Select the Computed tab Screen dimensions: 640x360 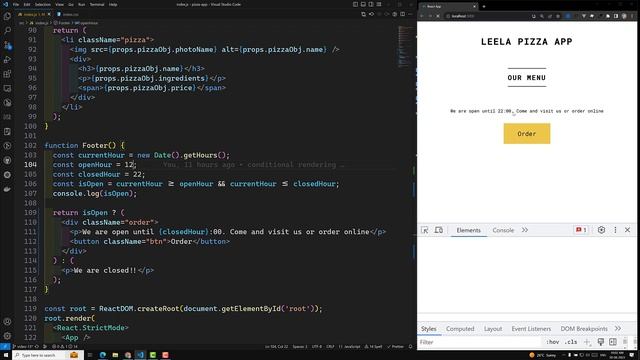460,329
